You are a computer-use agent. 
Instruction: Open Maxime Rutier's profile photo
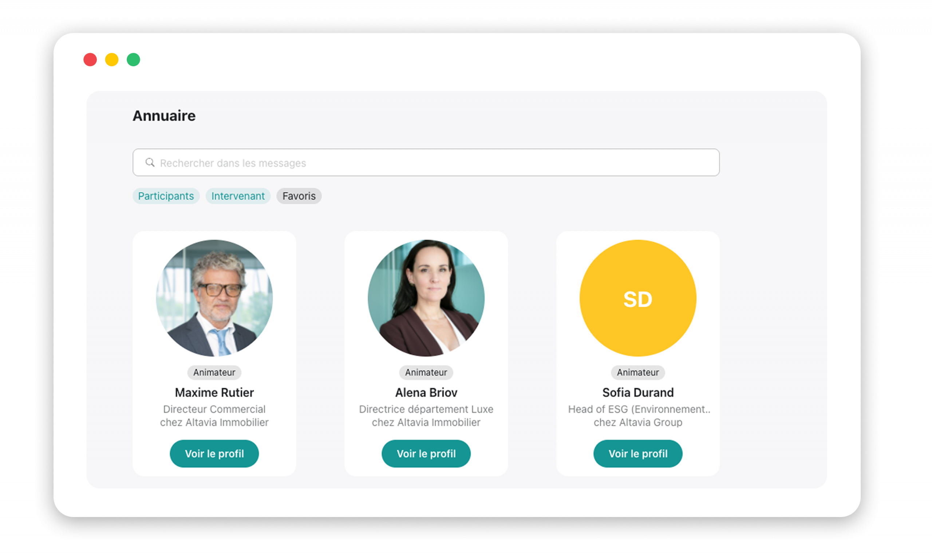pos(214,298)
